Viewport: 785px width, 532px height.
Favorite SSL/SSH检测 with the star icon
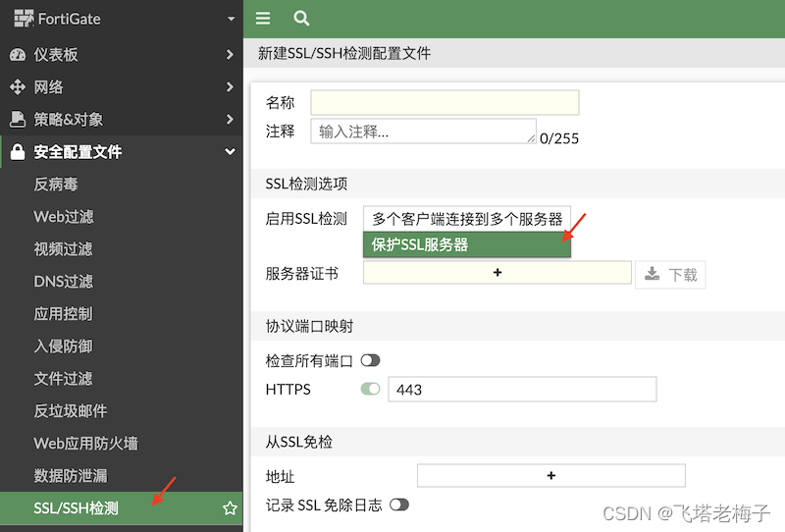(x=230, y=508)
